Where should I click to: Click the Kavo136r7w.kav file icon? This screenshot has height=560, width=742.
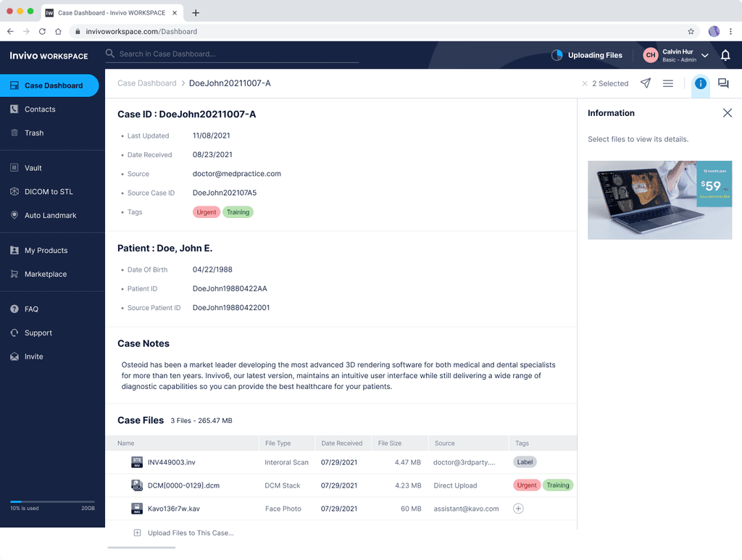point(137,509)
